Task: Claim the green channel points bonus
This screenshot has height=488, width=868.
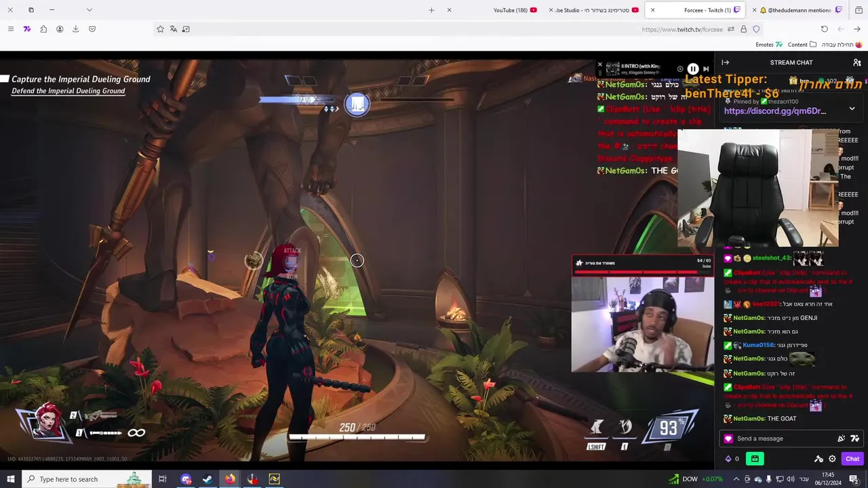Action: point(754,459)
